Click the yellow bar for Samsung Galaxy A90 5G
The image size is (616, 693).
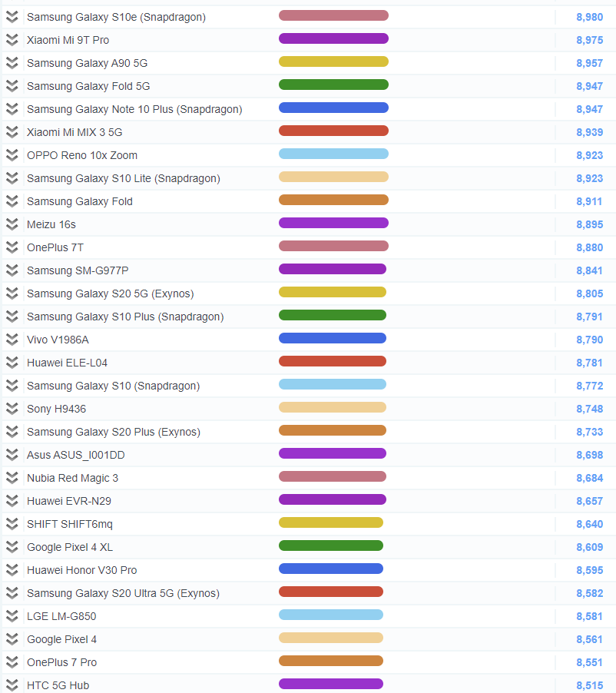(333, 61)
